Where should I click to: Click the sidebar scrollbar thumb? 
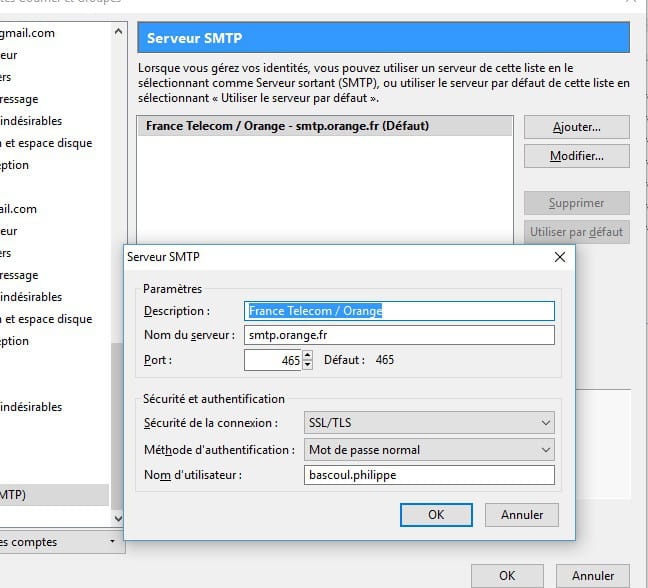tap(117, 426)
